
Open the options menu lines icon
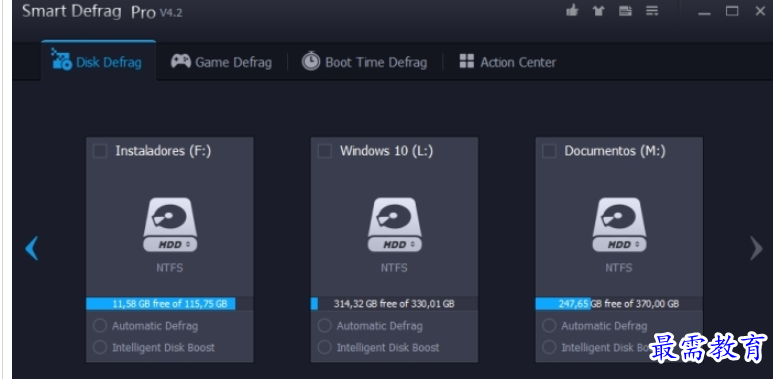click(652, 11)
